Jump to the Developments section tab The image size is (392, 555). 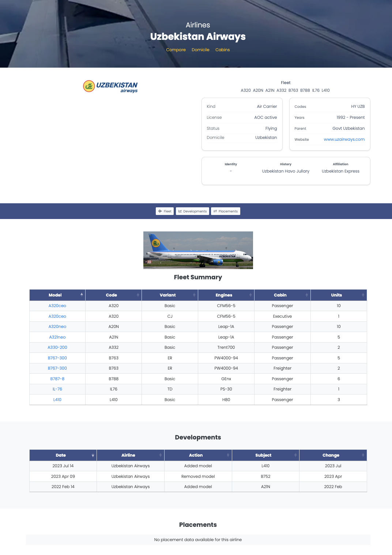[192, 211]
